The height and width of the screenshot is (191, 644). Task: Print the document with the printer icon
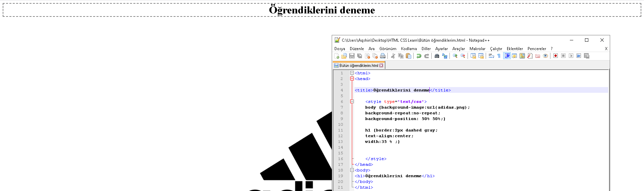(x=383, y=56)
